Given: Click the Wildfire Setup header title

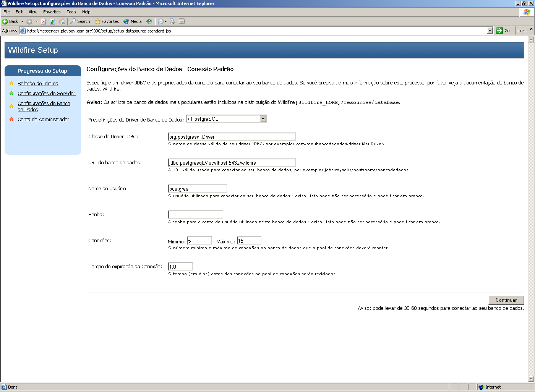Looking at the screenshot, I should coord(33,50).
